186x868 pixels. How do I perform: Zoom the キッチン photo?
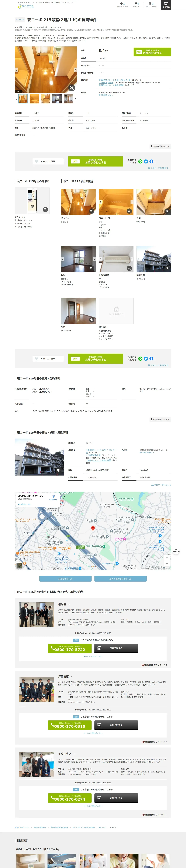[x=92, y=211]
